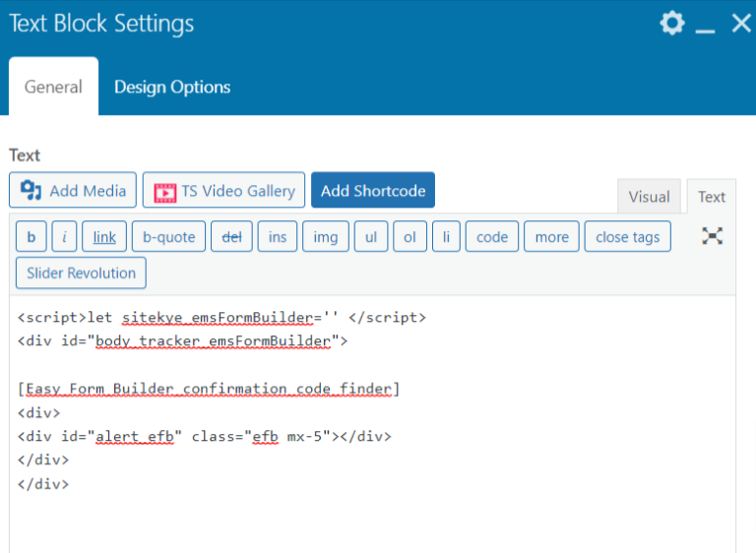Toggle distraction-free fullscreen editor icon
Screen dimensions: 756x553
point(713,236)
